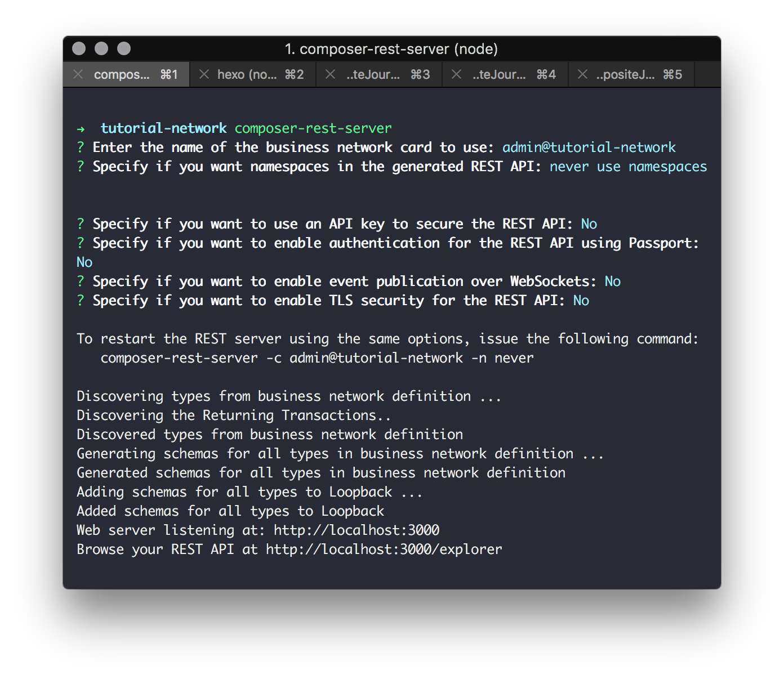Click the yellow minimize circle in the title bar
Viewport: 784px width, 679px height.
tap(101, 48)
